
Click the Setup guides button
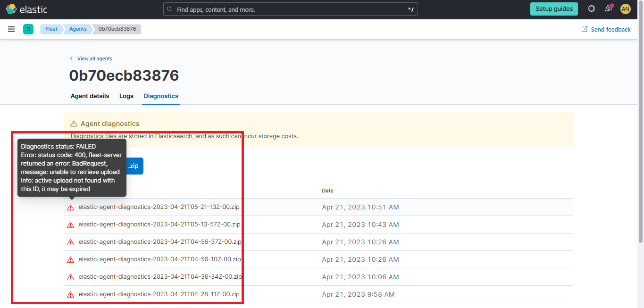point(554,8)
